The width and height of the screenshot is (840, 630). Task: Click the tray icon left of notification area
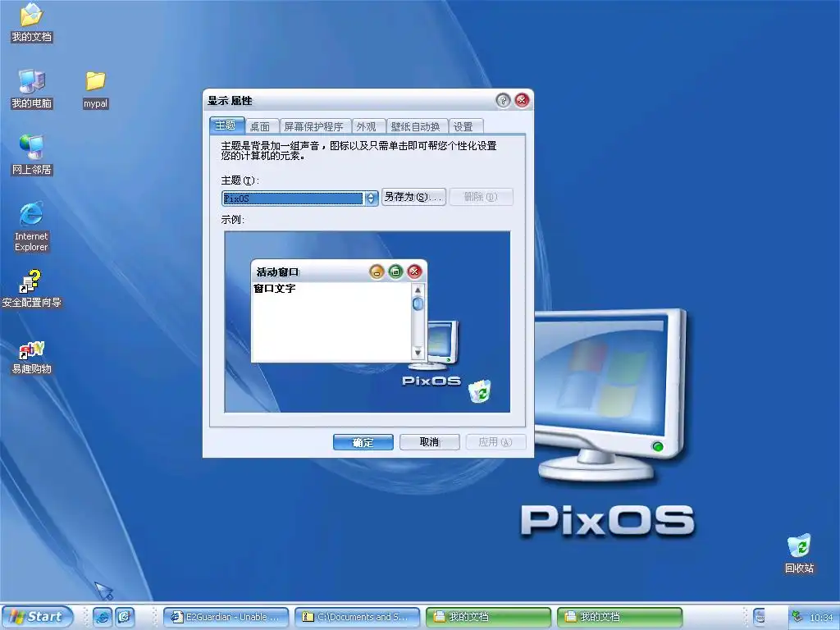click(759, 617)
